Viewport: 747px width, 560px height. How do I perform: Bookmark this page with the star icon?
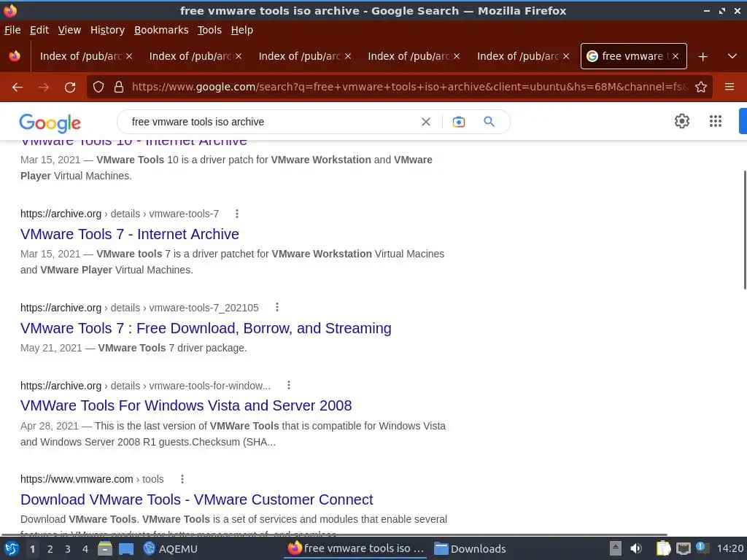tap(701, 87)
